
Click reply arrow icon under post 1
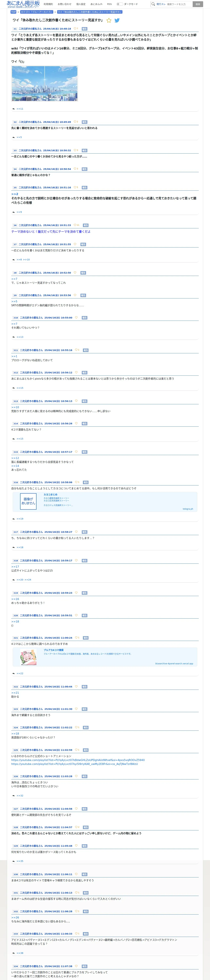click(14, 109)
